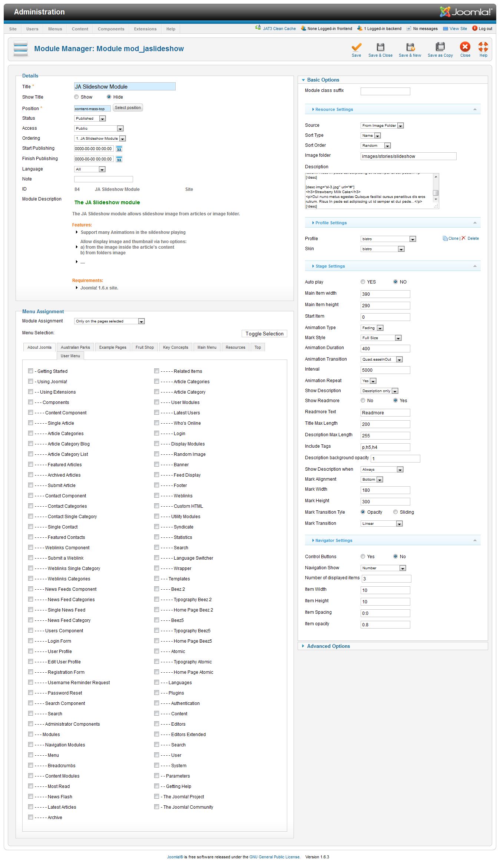
Task: Click the red Close toolbar icon
Action: tap(465, 47)
